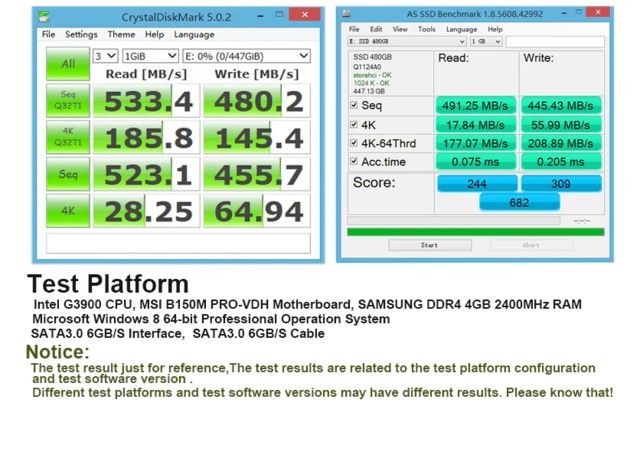Click the green progress bar in AS SSD
Viewport: 640px width, 452px height.
coord(476,232)
